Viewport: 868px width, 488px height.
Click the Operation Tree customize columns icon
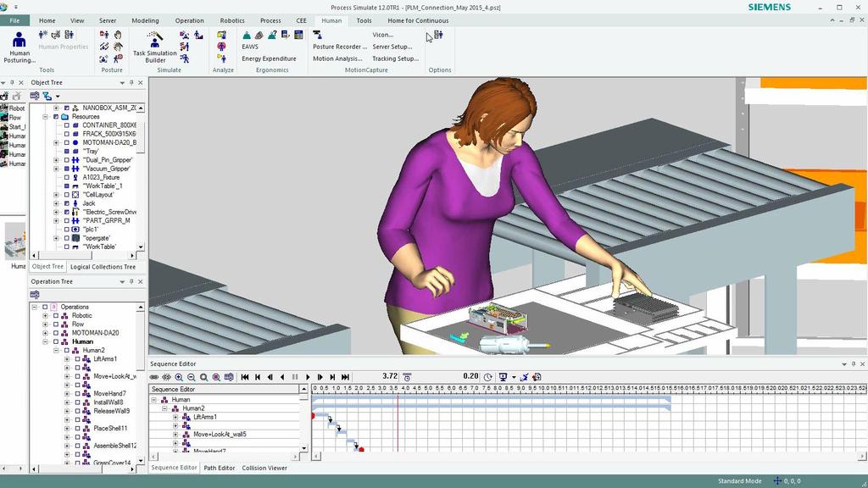click(34, 295)
